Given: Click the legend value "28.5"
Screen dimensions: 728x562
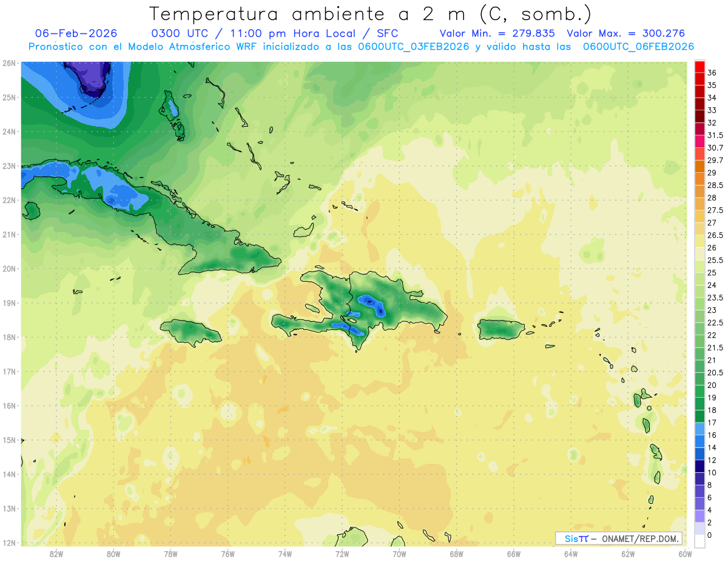Looking at the screenshot, I should tap(715, 185).
